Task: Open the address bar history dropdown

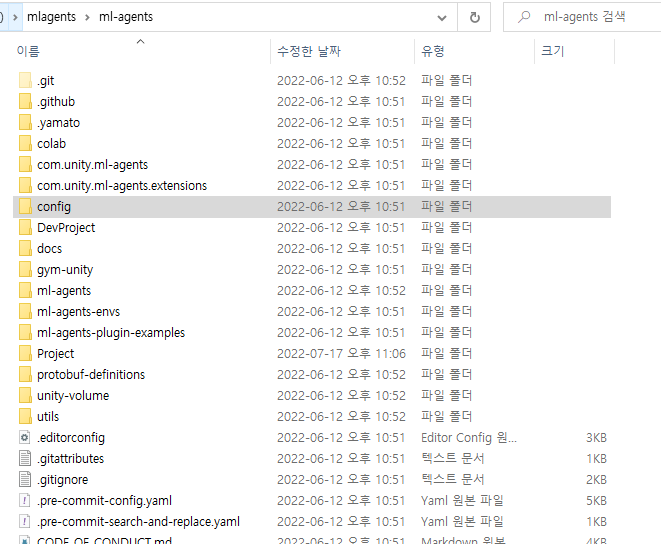Action: [442, 18]
